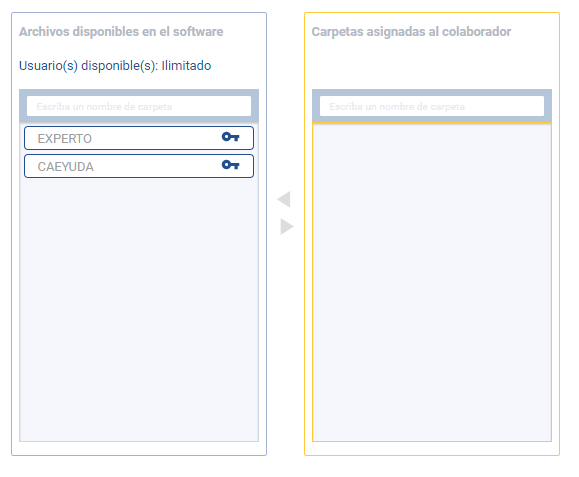Click the left arrow to unassign folder
This screenshot has height=477, width=579.
(x=284, y=199)
